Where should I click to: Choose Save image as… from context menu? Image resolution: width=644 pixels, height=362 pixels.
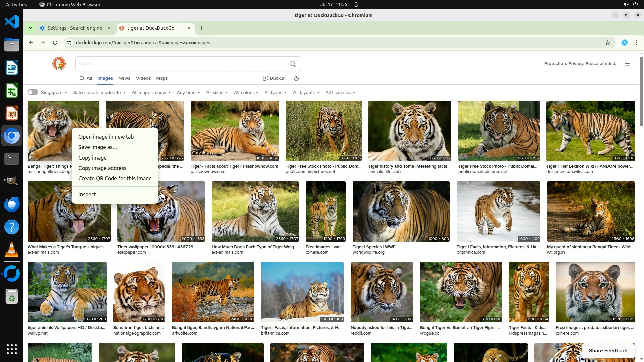(x=98, y=147)
